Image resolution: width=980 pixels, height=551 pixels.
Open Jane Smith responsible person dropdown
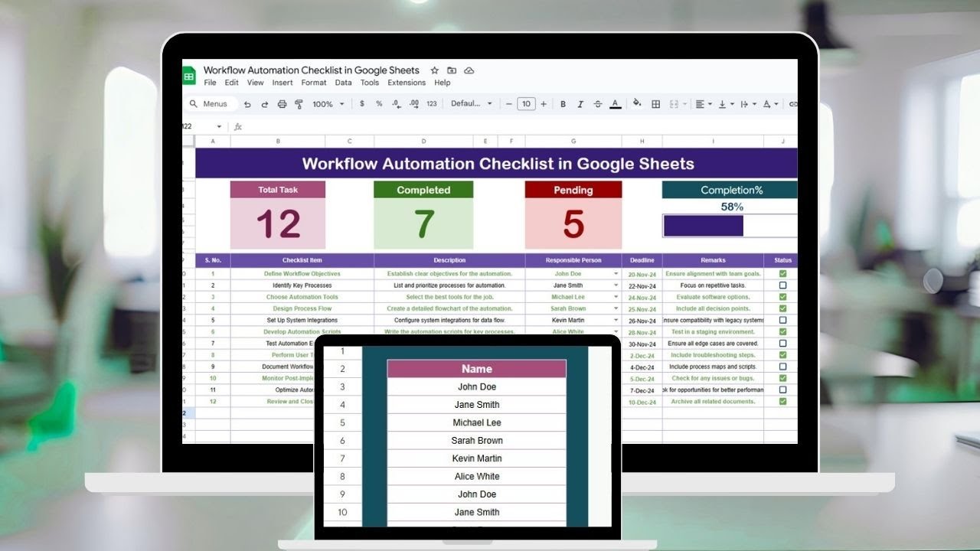click(x=616, y=285)
